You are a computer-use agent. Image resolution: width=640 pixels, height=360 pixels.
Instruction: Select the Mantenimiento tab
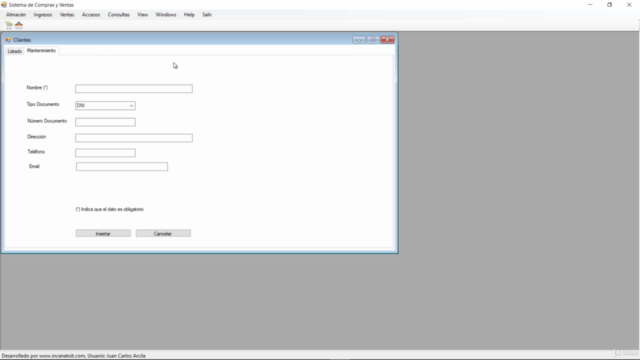point(41,51)
